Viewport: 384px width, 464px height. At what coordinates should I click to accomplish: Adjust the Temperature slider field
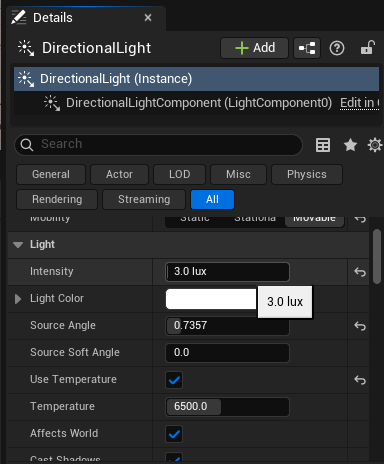tap(227, 407)
